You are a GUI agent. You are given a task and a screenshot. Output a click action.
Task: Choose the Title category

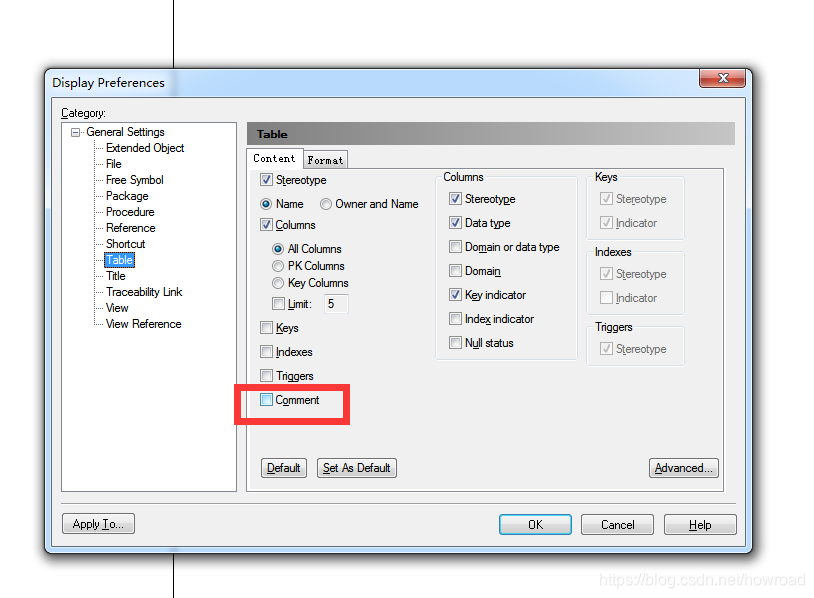point(116,276)
